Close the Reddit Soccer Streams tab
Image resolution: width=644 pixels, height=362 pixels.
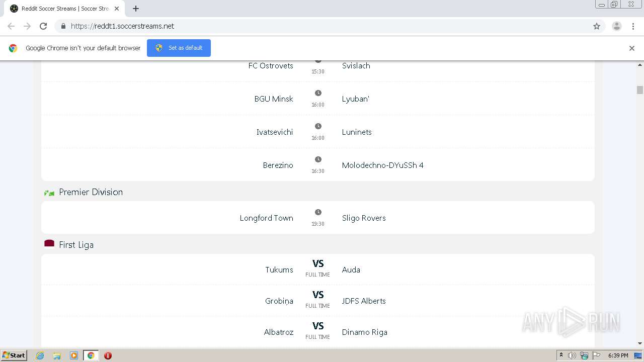(x=117, y=9)
